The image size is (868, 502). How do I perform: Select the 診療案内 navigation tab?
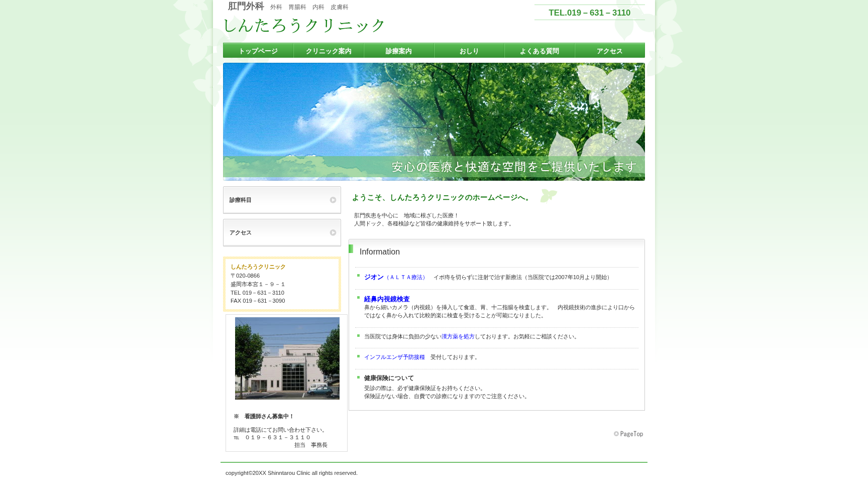pos(398,50)
